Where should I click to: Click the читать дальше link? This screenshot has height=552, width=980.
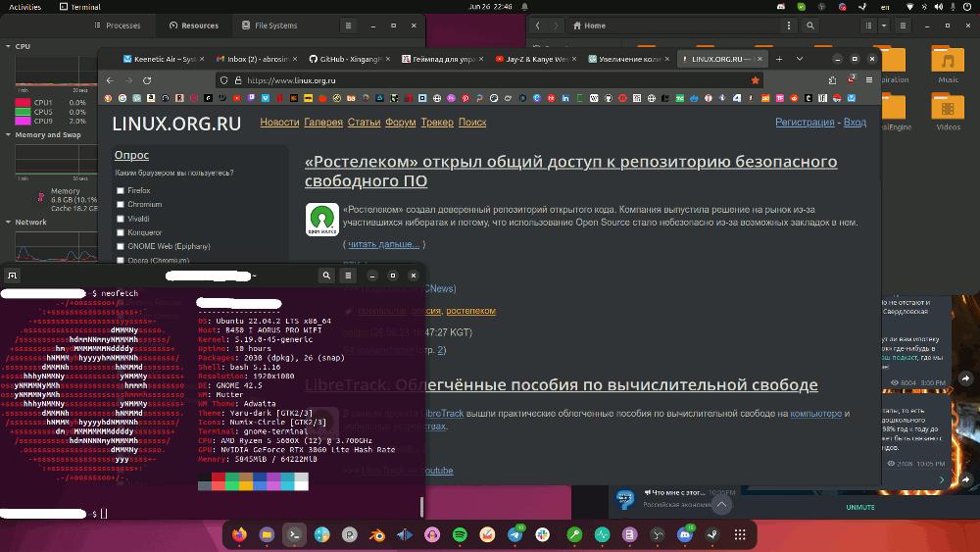384,244
